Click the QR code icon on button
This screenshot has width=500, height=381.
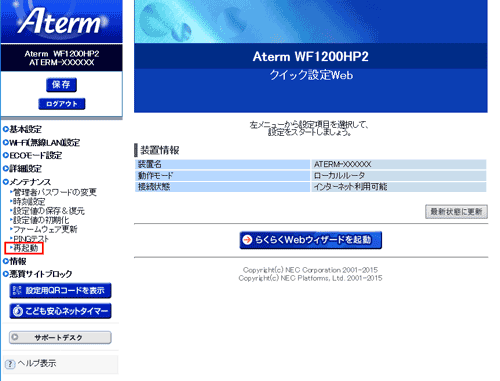[17, 291]
